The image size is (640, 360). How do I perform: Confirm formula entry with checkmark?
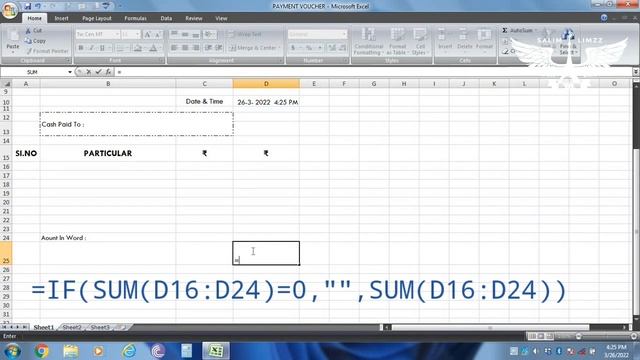point(98,72)
